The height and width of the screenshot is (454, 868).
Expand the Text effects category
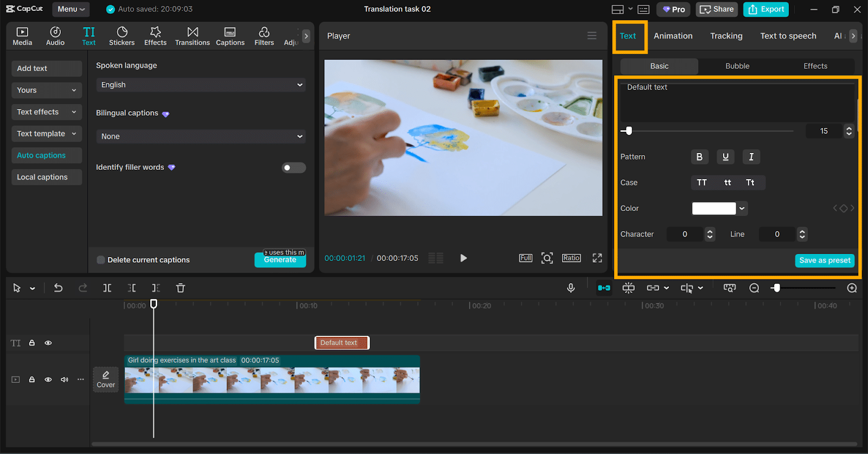coord(47,112)
